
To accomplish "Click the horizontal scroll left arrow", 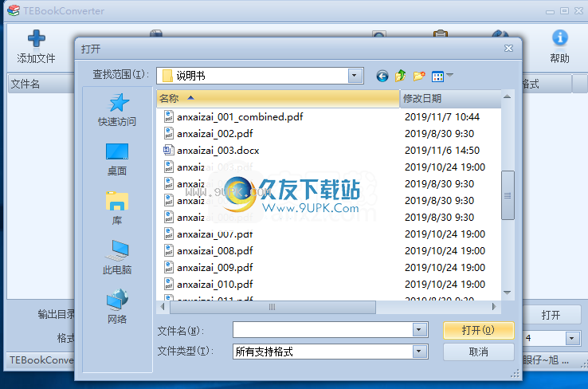I will pos(163,307).
